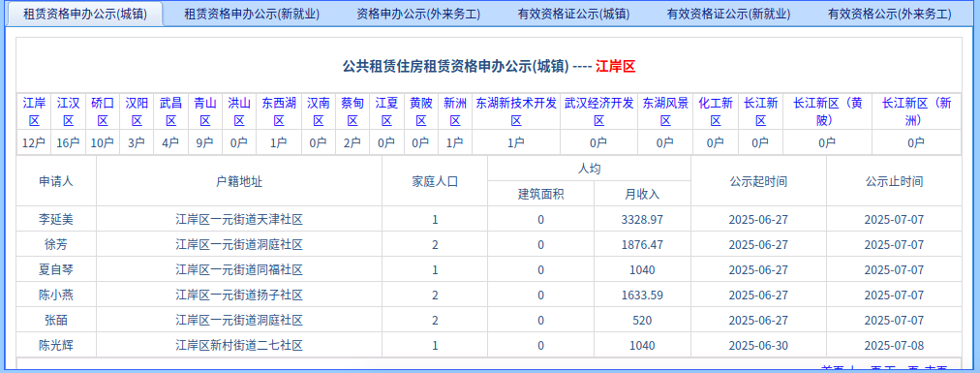The width and height of the screenshot is (980, 373).
Task: Select the 长江新区 district link
Action: 760,111
